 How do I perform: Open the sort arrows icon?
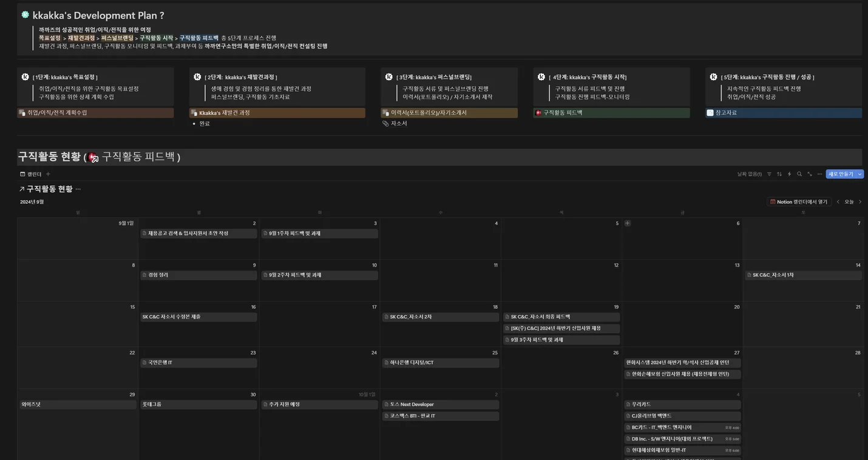pyautogui.click(x=779, y=174)
